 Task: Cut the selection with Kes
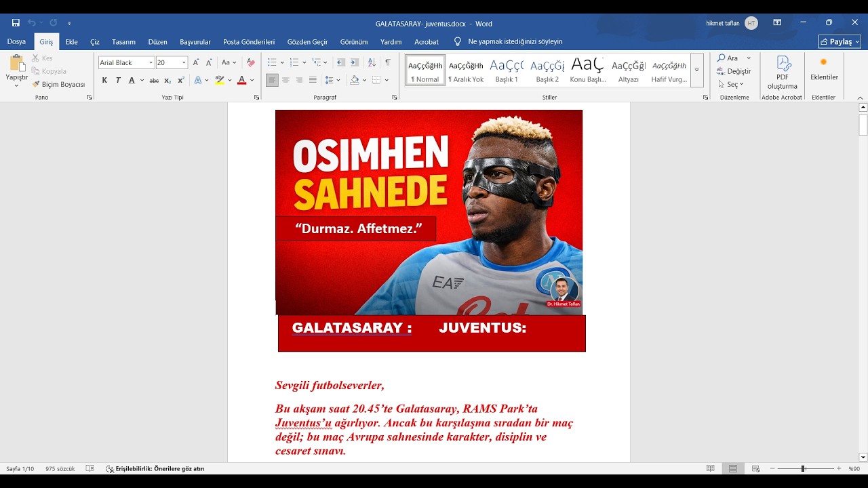(42, 58)
